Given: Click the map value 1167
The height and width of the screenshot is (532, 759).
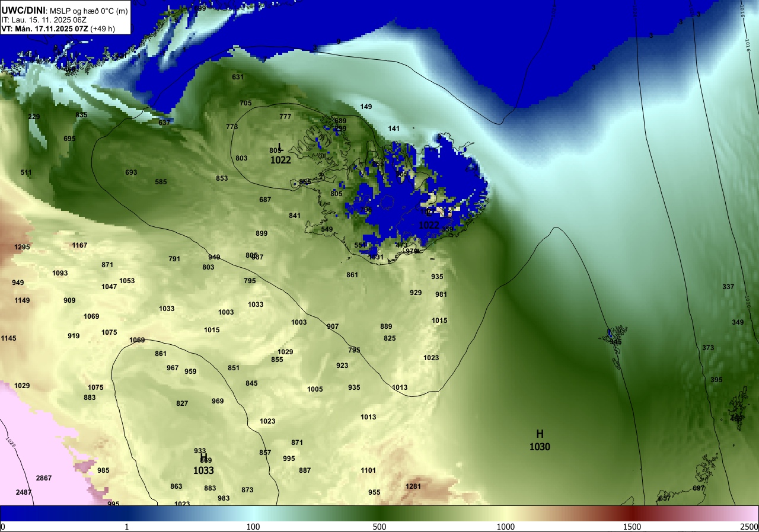Looking at the screenshot, I should click(79, 245).
